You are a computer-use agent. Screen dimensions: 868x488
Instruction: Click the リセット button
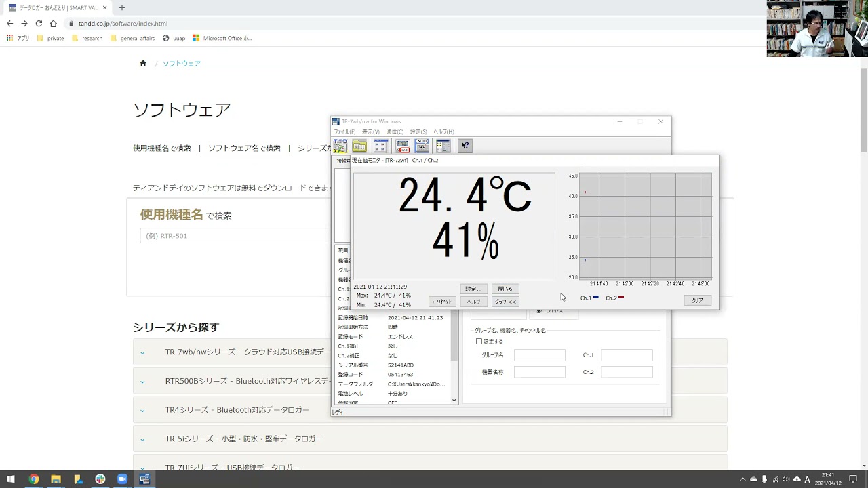pos(442,302)
